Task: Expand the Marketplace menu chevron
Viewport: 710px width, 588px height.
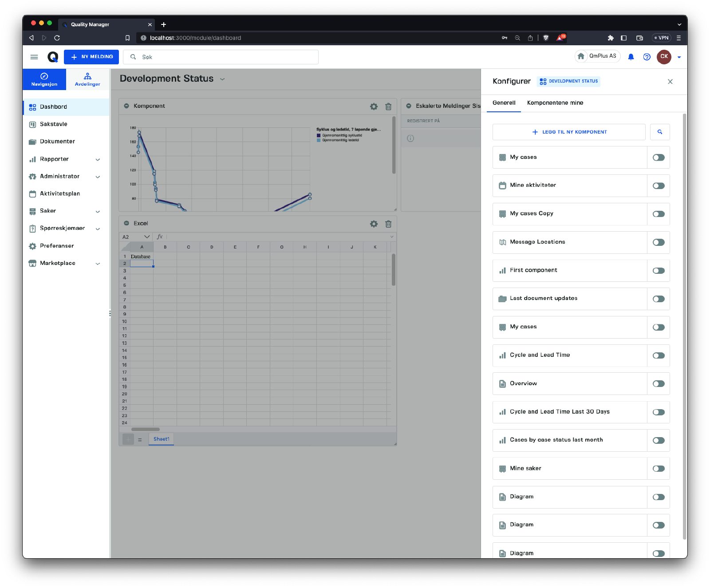Action: (98, 264)
